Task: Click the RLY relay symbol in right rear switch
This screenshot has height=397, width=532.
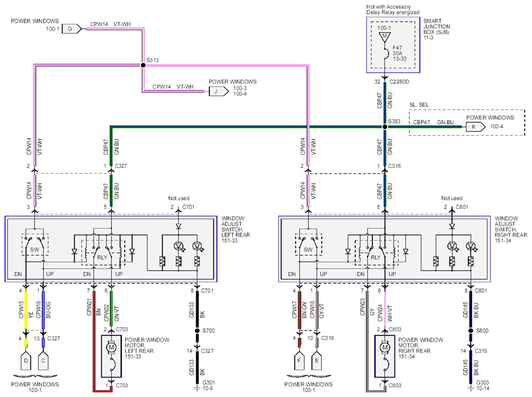Action: click(x=377, y=253)
